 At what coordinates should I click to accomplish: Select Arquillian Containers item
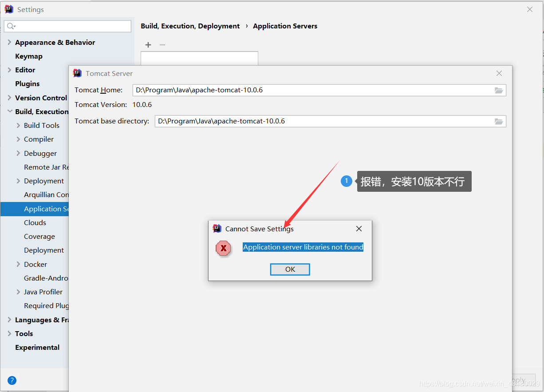coord(47,194)
